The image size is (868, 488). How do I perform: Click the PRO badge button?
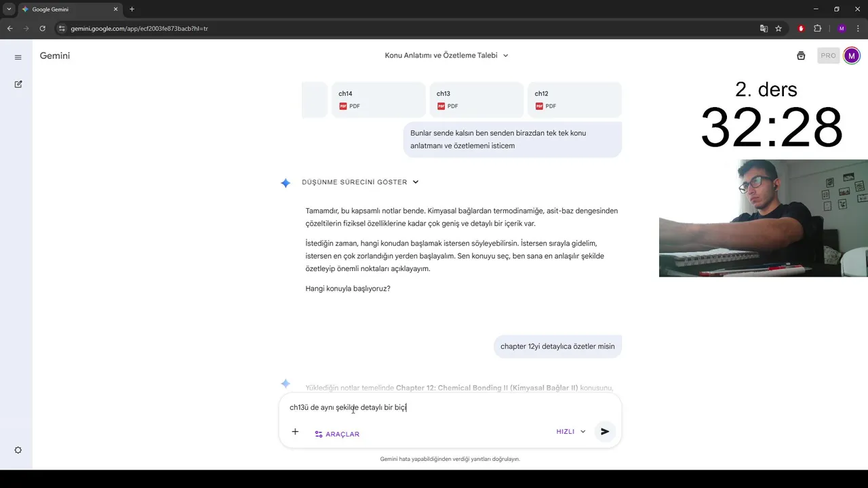tap(828, 56)
